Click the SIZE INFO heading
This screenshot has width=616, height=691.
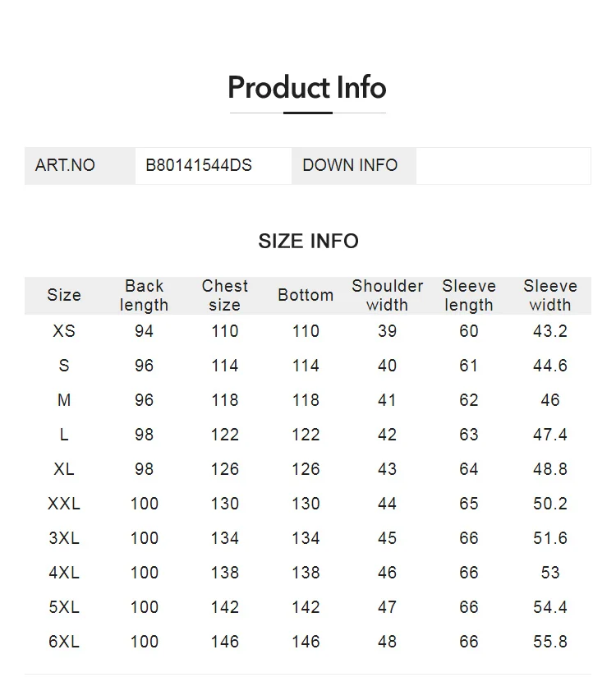[308, 241]
